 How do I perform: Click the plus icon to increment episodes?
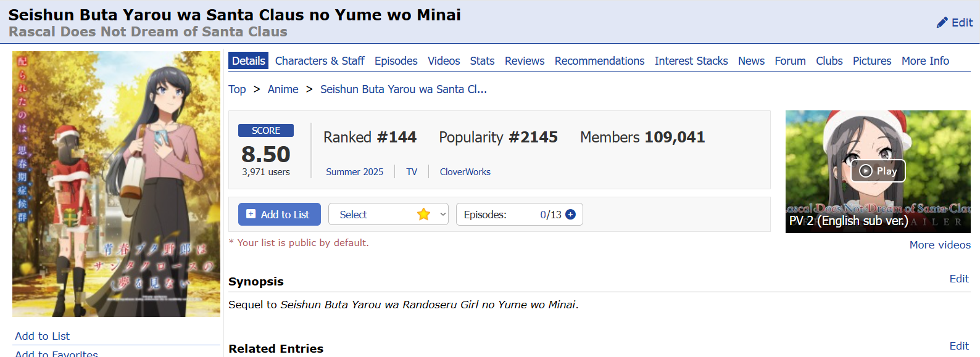coord(570,215)
